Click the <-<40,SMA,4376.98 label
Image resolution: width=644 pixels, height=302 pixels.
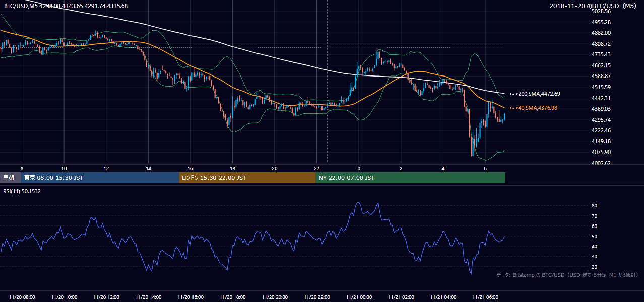click(533, 108)
